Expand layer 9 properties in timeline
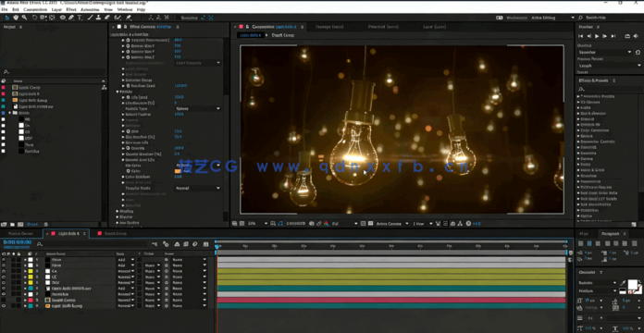This screenshot has width=644, height=333. pyautogui.click(x=25, y=306)
